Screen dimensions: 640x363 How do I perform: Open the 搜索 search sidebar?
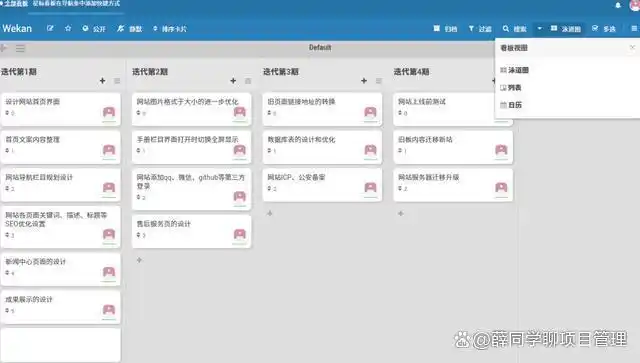point(514,29)
